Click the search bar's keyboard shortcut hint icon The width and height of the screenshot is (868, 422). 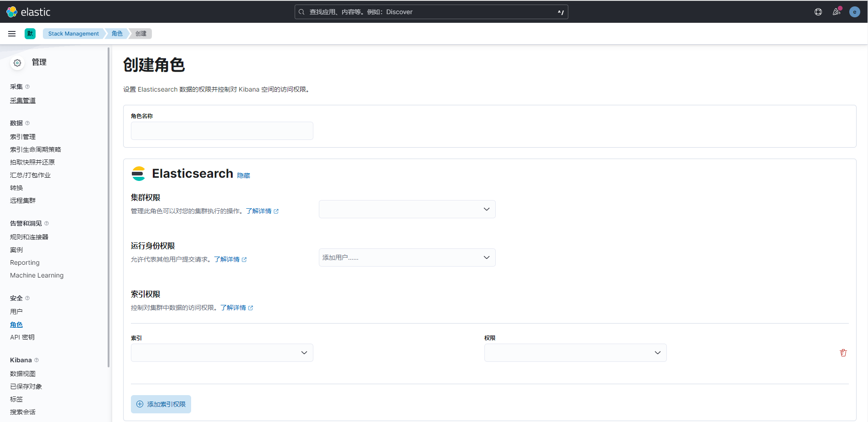[561, 12]
